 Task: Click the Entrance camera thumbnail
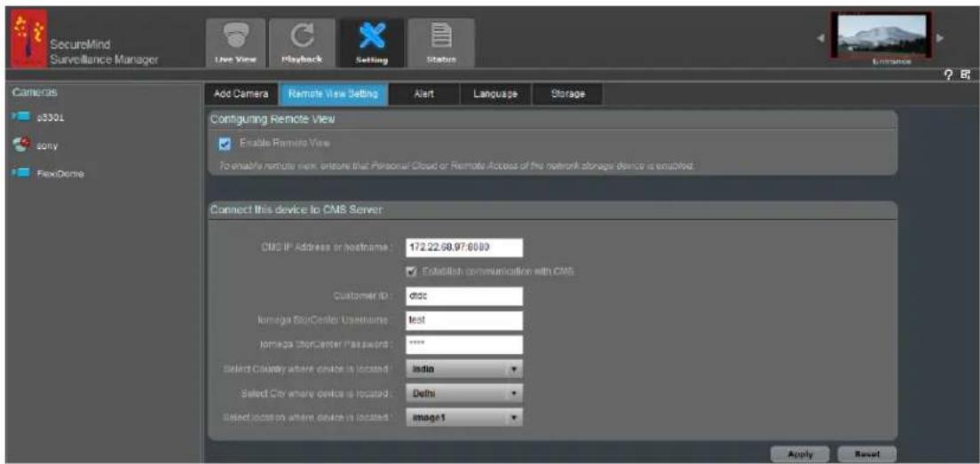tap(881, 35)
